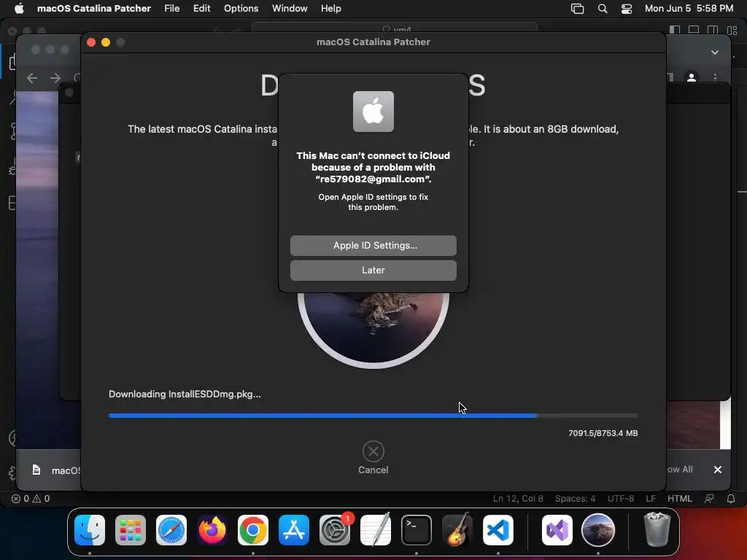The width and height of the screenshot is (747, 560).
Task: Toggle the VS Code secondary sidebar layout icon
Action: pos(713,29)
